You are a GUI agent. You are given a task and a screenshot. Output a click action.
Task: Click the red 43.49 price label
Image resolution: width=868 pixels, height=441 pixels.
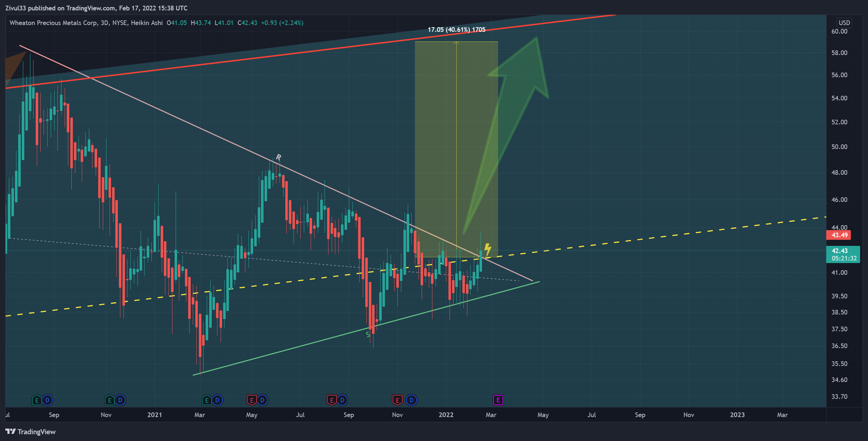[839, 235]
